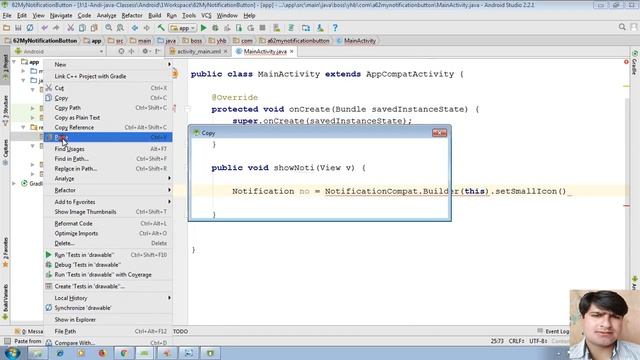Choose Optimize Imports menu entry
640x360 pixels.
(108, 233)
